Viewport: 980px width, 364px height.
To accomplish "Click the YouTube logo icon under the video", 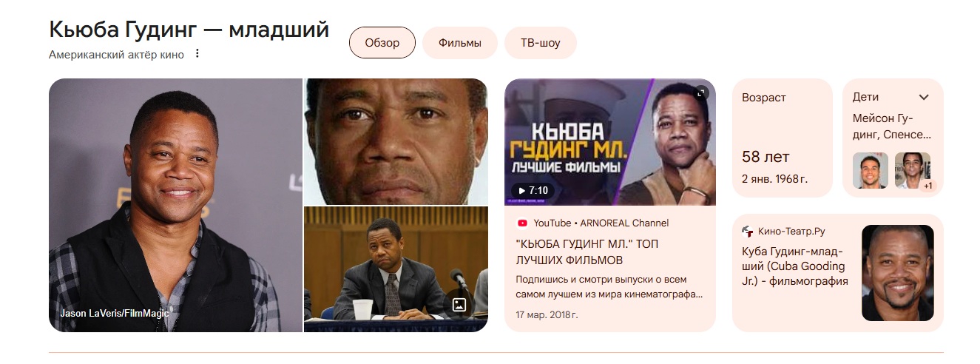I will 522,223.
